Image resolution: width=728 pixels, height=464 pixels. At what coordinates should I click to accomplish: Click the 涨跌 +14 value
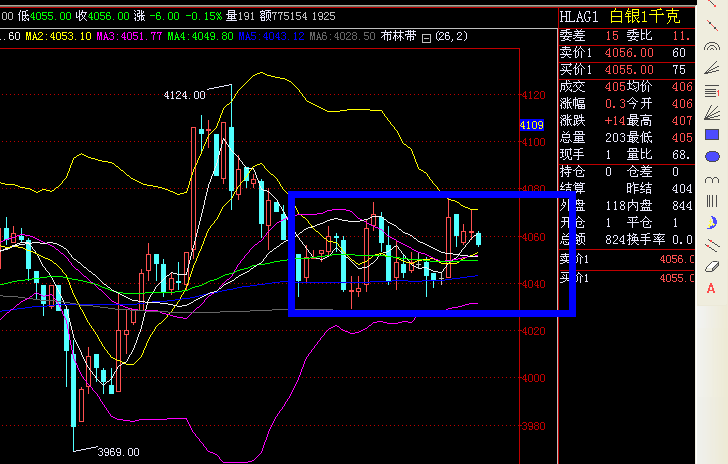(615, 121)
